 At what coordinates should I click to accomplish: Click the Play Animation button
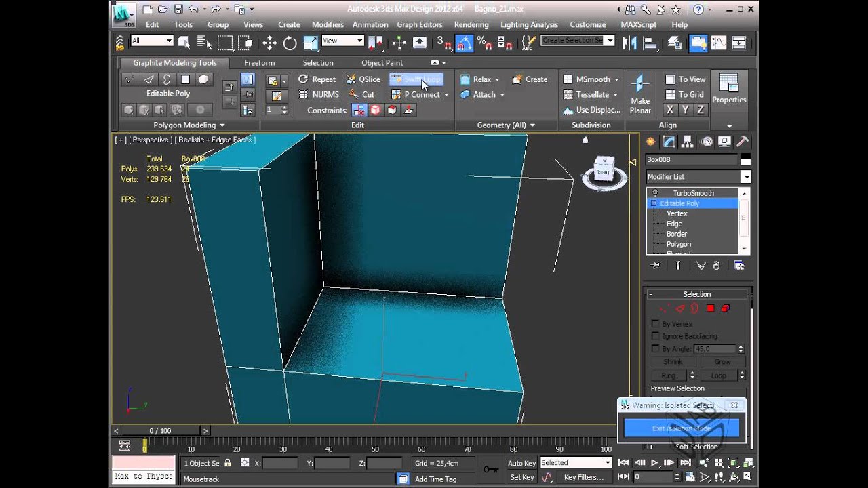click(x=654, y=463)
